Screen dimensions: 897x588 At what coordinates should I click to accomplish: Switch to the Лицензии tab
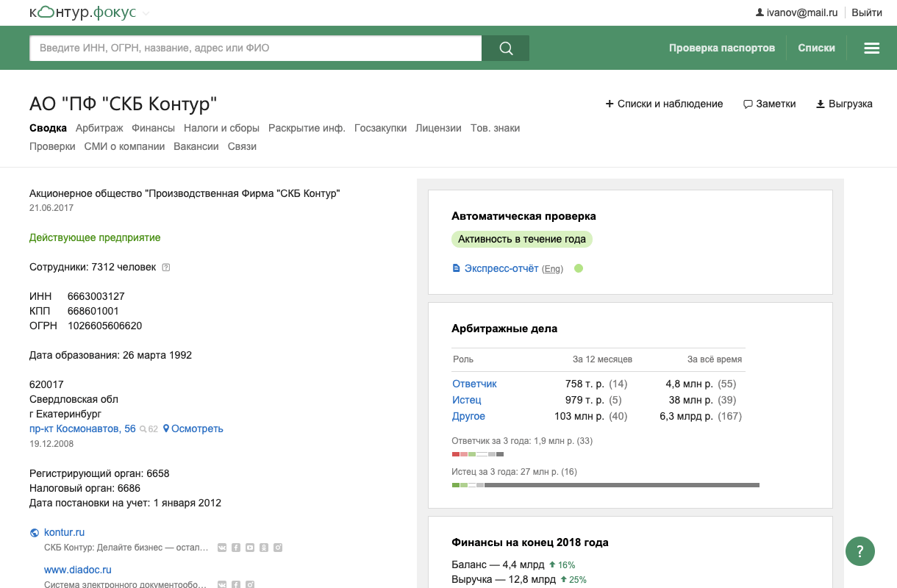(438, 128)
